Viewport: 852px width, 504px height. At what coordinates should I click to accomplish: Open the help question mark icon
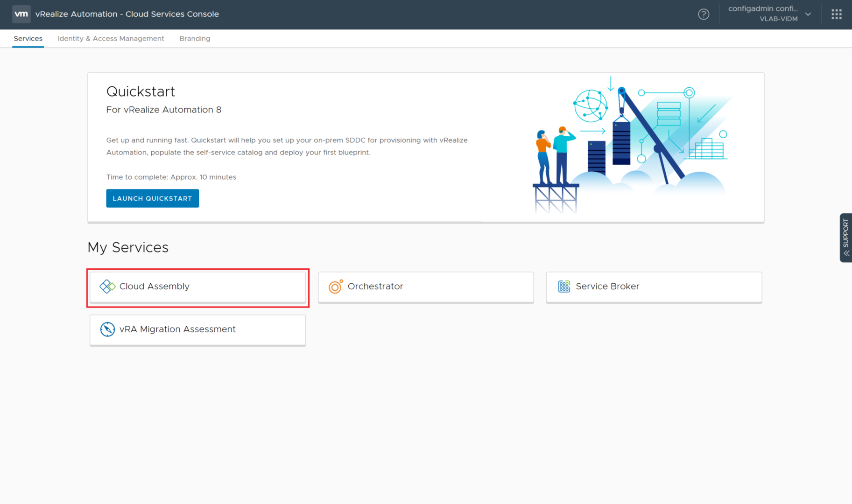704,14
